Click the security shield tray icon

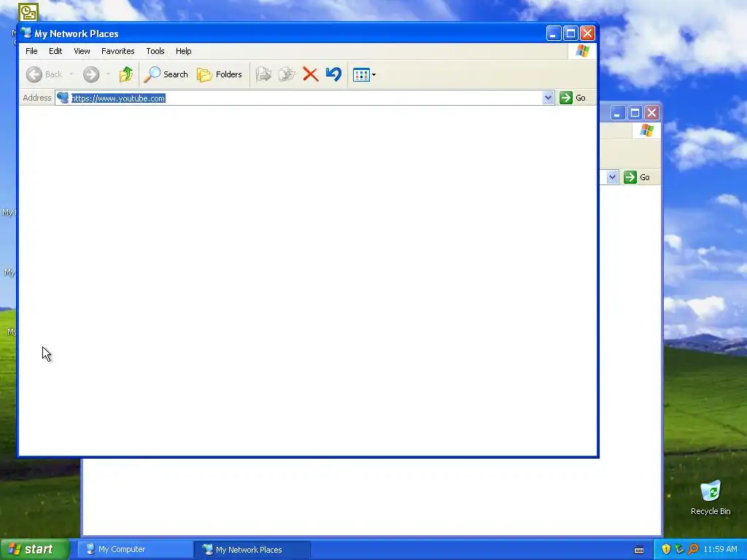[666, 549]
